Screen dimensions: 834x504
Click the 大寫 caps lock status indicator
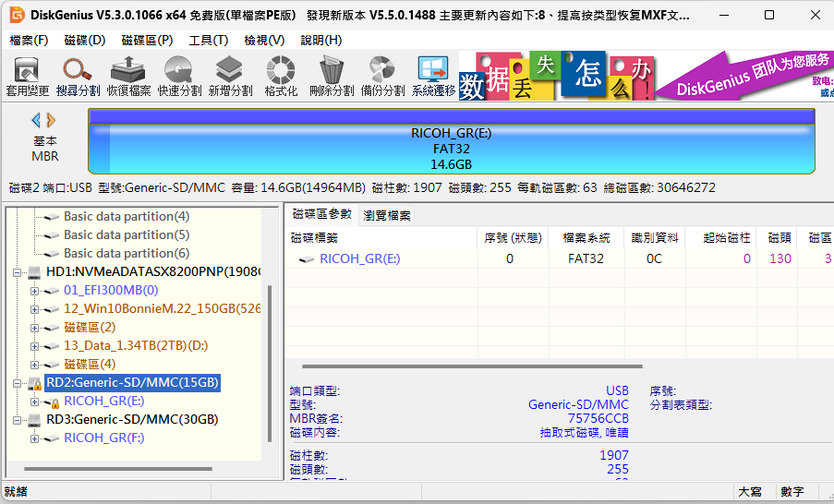click(751, 492)
